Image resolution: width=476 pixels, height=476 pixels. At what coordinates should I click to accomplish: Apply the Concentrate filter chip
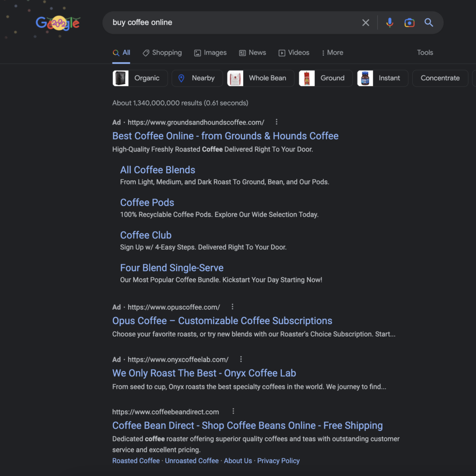coord(440,78)
